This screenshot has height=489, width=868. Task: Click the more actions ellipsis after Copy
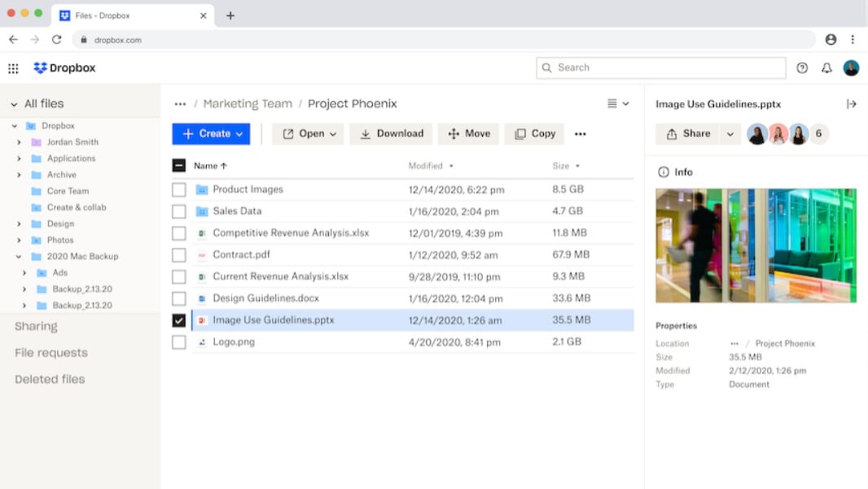click(580, 134)
